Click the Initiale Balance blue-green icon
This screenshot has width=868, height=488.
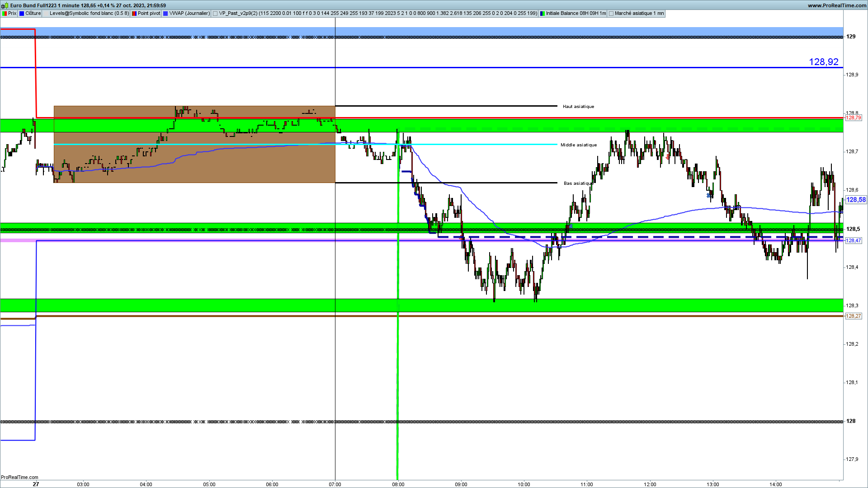coord(542,14)
